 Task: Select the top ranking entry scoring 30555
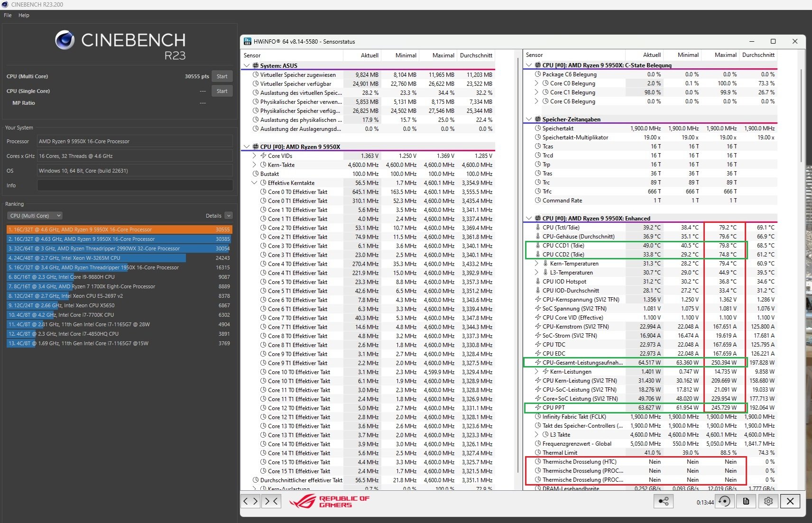click(x=119, y=229)
